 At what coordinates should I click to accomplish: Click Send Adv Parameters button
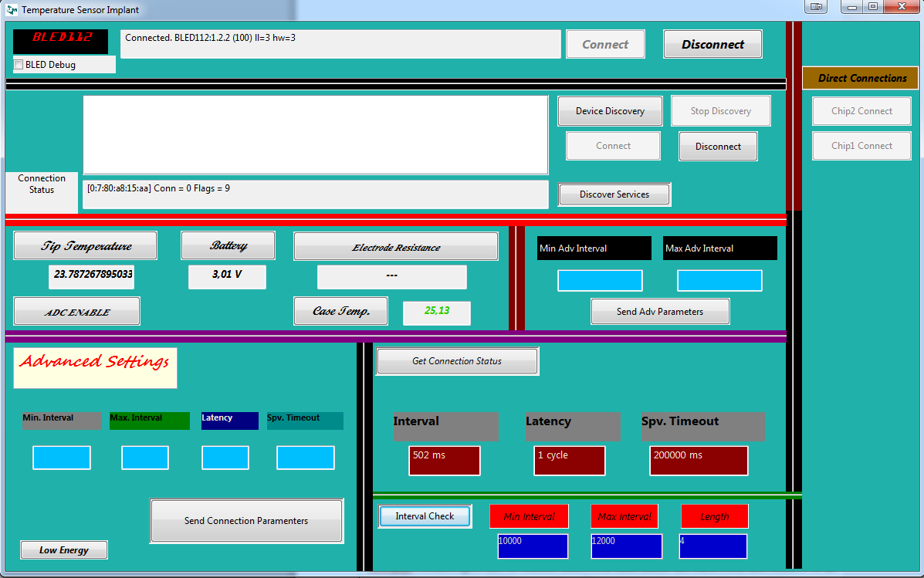(x=660, y=312)
